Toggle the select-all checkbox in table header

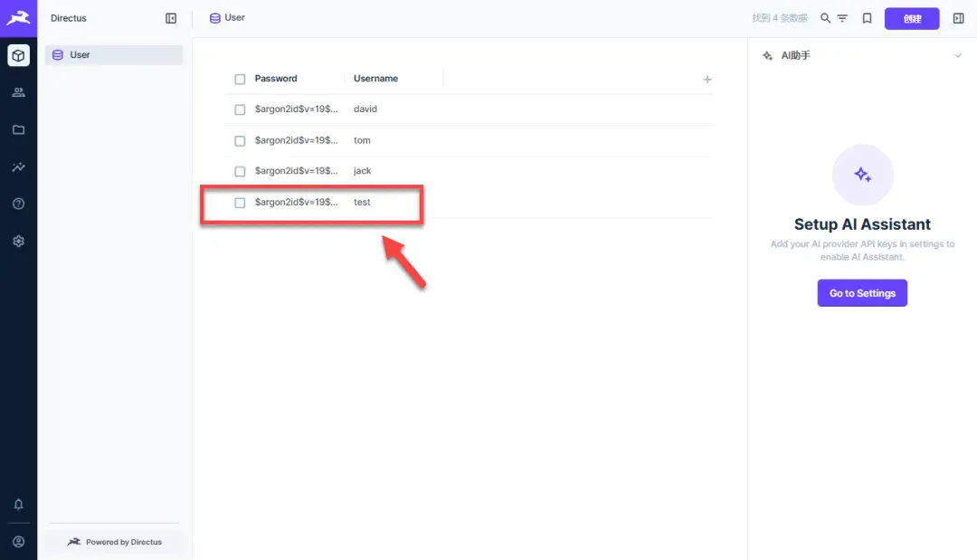[x=240, y=79]
